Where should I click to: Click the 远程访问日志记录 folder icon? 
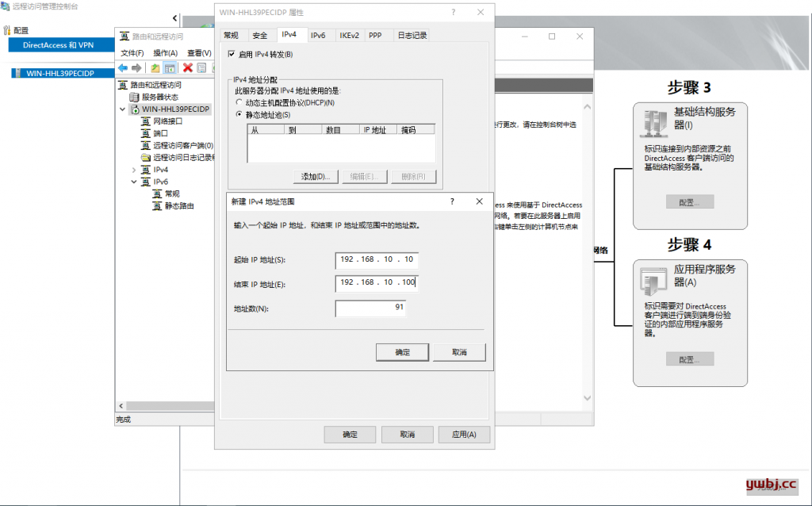point(146,158)
